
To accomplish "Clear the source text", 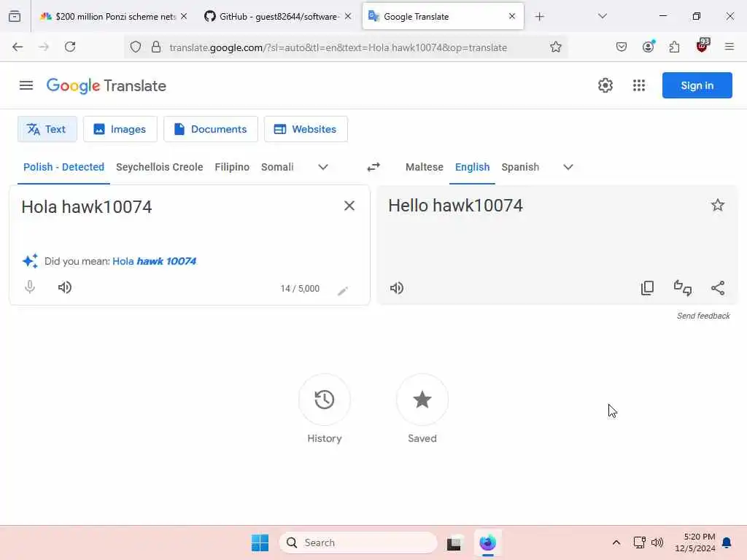I will (349, 206).
